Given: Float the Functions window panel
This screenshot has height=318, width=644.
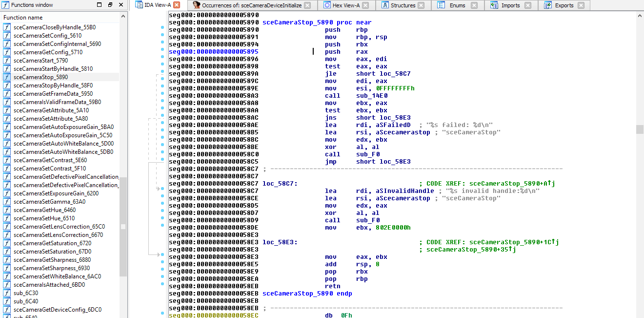Looking at the screenshot, I should coord(110,5).
